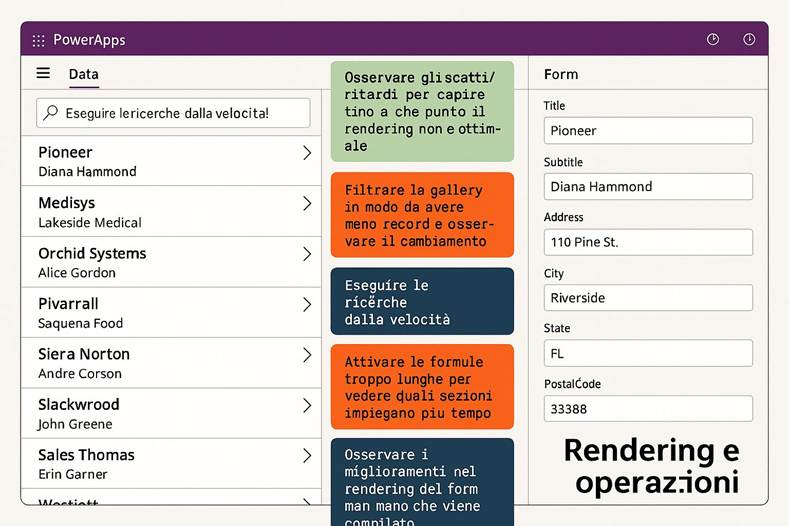Select the Data tab
789x526 pixels.
pyautogui.click(x=83, y=74)
